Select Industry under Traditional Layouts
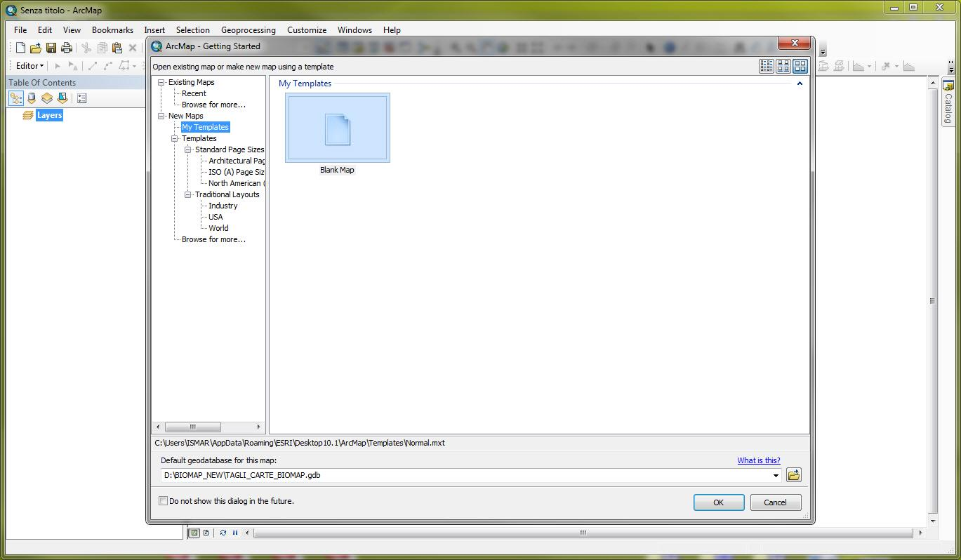Image resolution: width=961 pixels, height=560 pixels. pos(223,206)
